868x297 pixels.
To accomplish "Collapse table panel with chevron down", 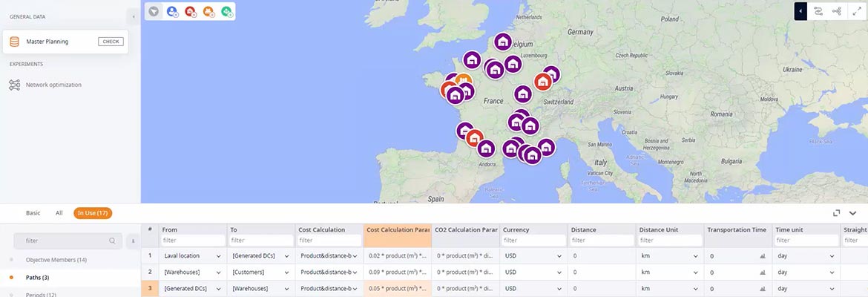I will 852,213.
